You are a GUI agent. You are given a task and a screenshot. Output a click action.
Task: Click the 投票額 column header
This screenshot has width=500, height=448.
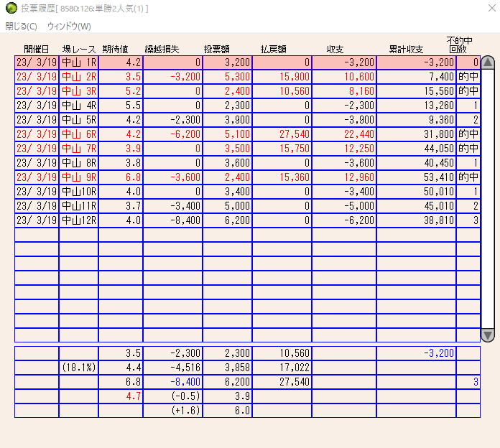pos(218,49)
